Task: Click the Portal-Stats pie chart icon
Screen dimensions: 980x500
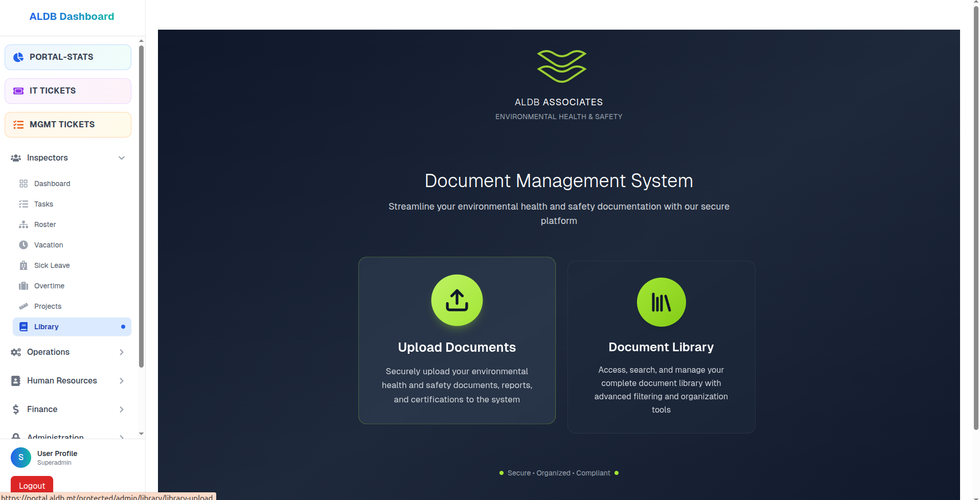Action: (18, 57)
